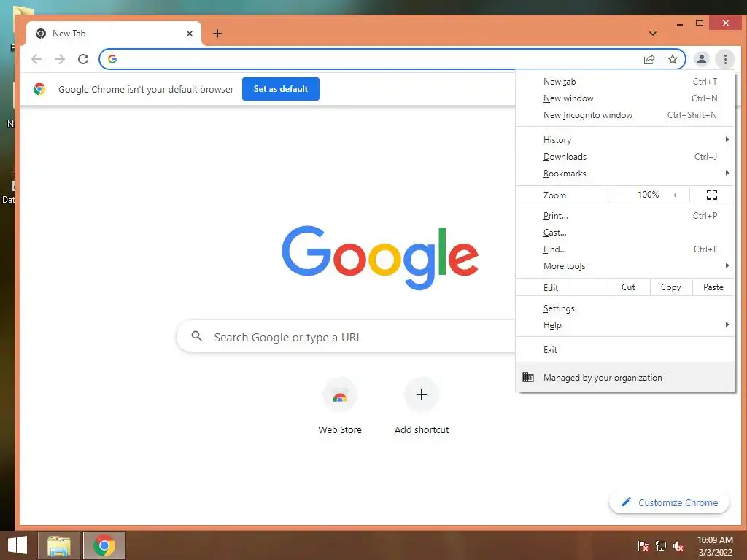Click Managed by your organization text
Image resolution: width=747 pixels, height=560 pixels.
603,378
